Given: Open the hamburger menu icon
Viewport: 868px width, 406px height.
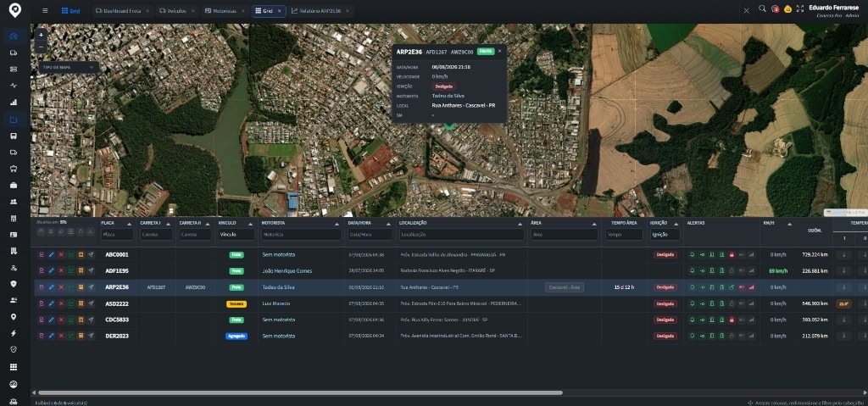Looking at the screenshot, I should click(45, 10).
